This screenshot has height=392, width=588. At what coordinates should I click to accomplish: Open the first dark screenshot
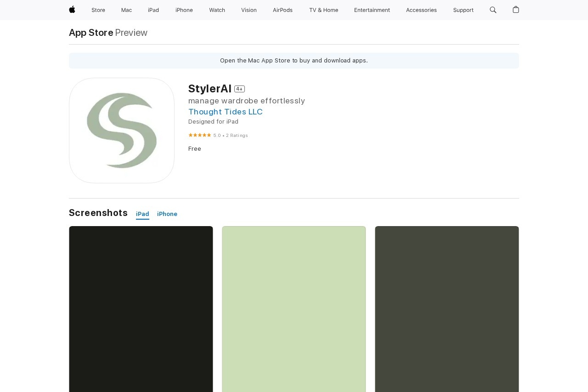point(141,309)
